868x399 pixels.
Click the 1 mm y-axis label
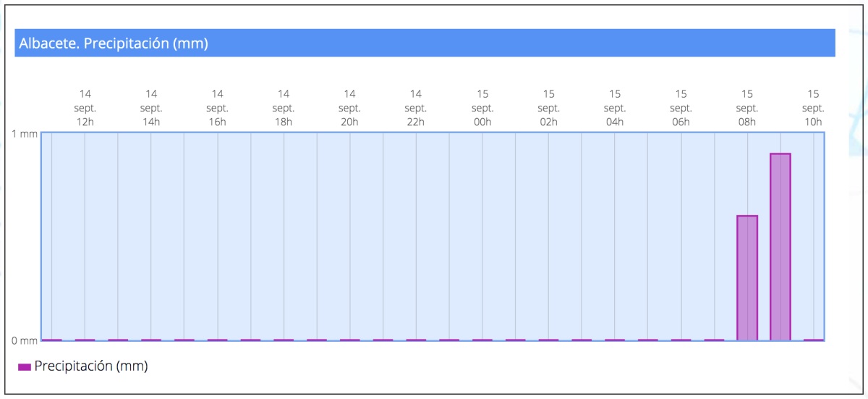click(x=24, y=134)
